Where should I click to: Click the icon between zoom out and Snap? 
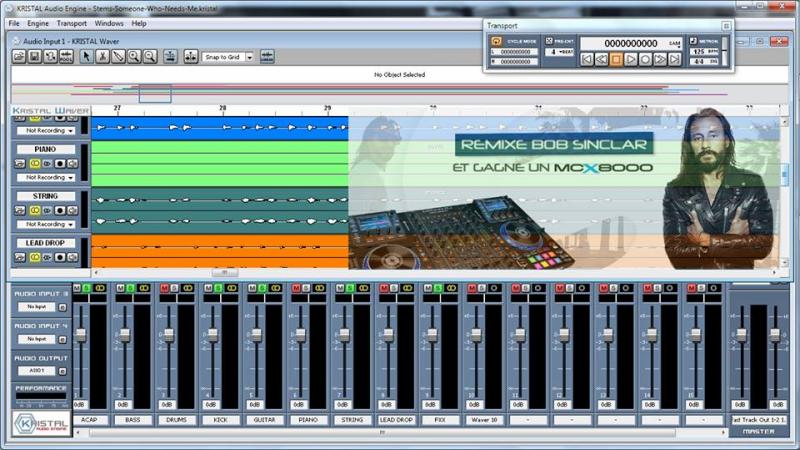click(170, 57)
